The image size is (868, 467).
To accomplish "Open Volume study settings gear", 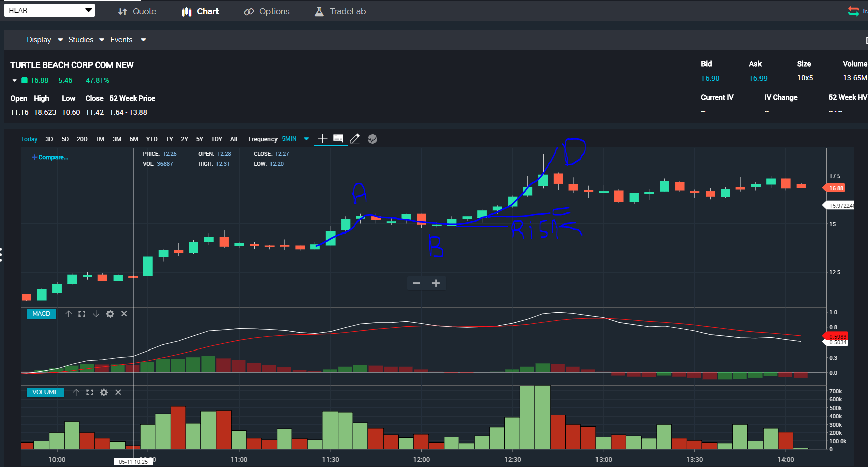I will 104,392.
